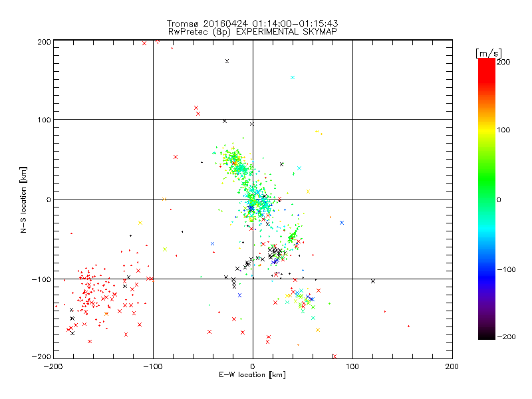Click the y-axis tick label '-100'
Image resolution: width=532 pixels, height=399 pixels.
[x=41, y=279]
